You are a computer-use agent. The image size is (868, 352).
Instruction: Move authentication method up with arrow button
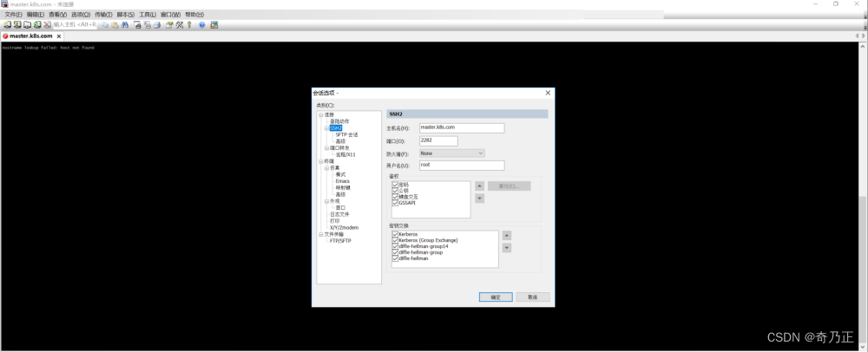pos(480,186)
